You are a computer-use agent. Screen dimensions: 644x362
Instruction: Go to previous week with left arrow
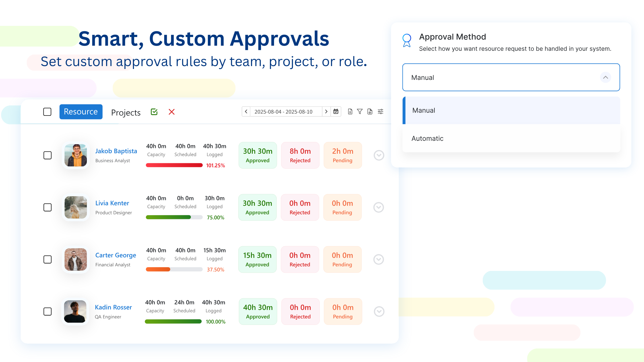[x=246, y=111]
